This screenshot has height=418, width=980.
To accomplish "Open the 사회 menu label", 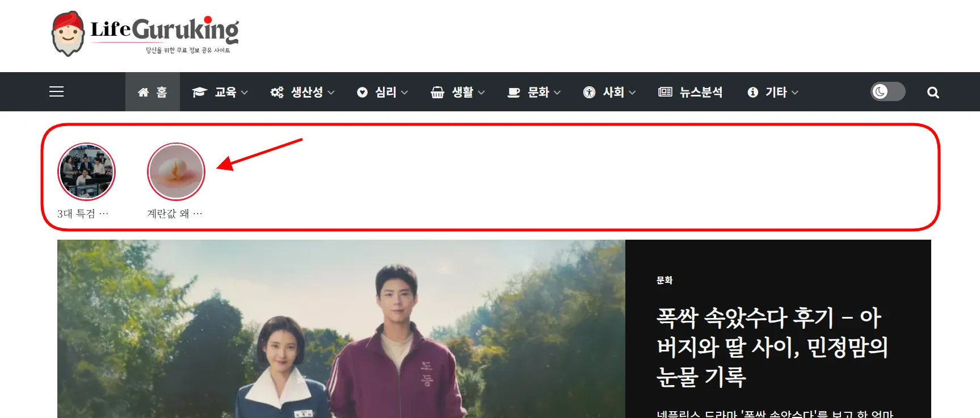I will pos(613,92).
